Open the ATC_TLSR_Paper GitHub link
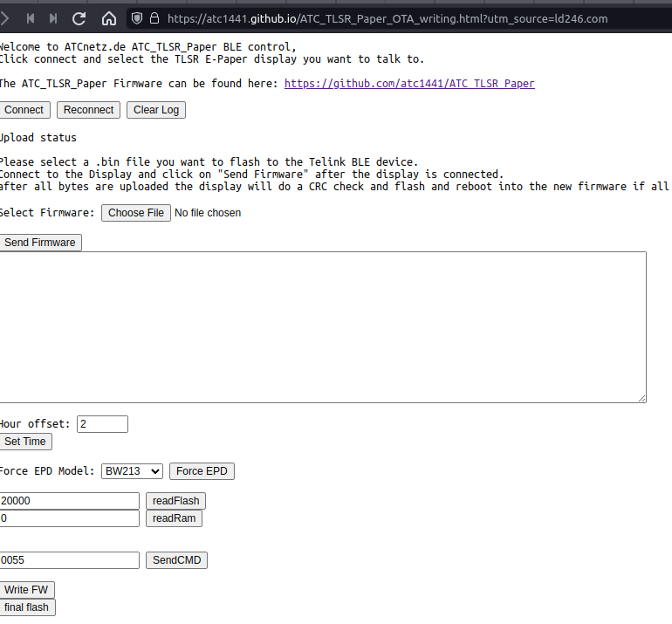 pos(409,83)
